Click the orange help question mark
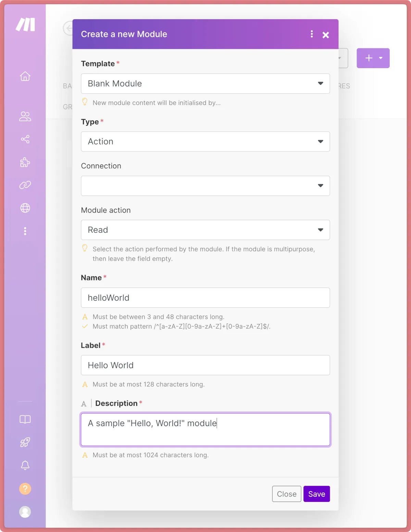 pyautogui.click(x=25, y=488)
